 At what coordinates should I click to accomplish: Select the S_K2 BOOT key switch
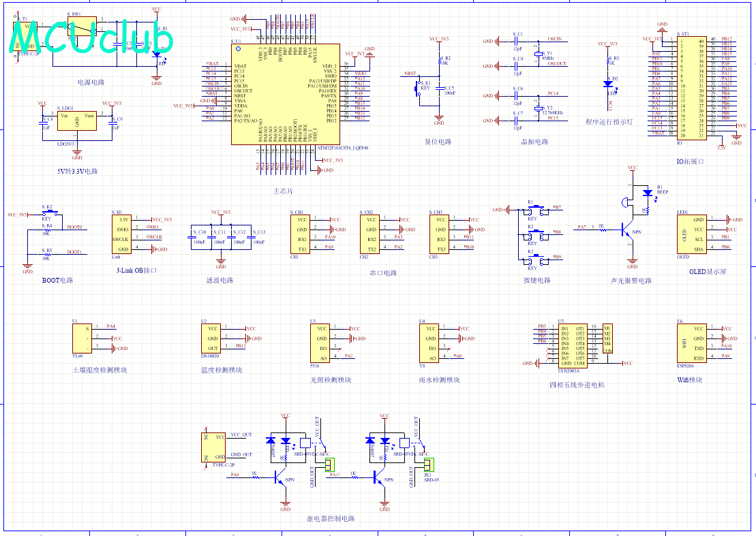[49, 212]
